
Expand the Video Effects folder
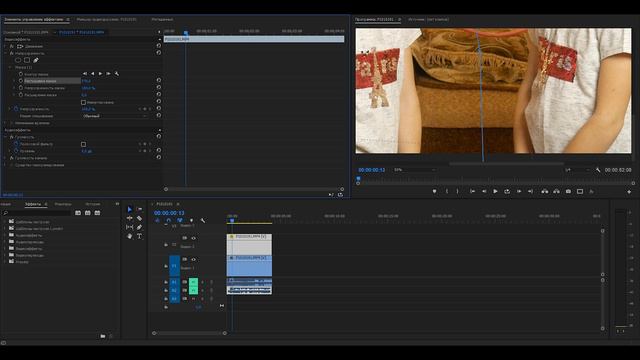pos(4,248)
